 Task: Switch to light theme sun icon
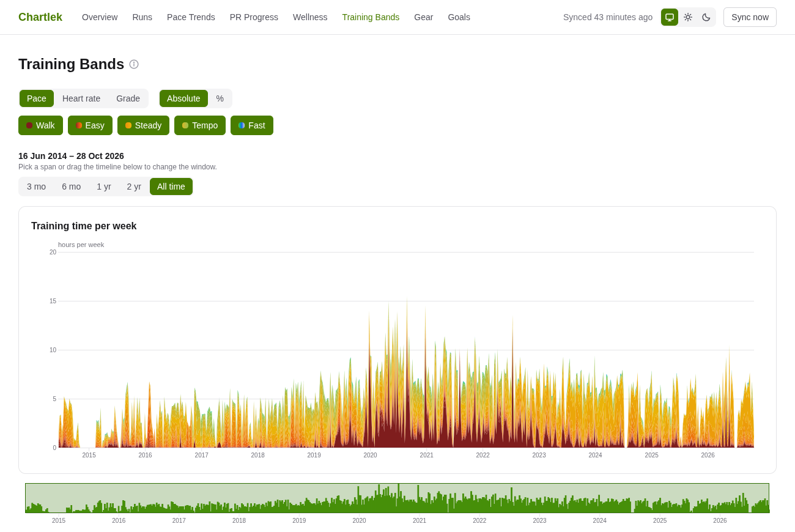pyautogui.click(x=688, y=17)
